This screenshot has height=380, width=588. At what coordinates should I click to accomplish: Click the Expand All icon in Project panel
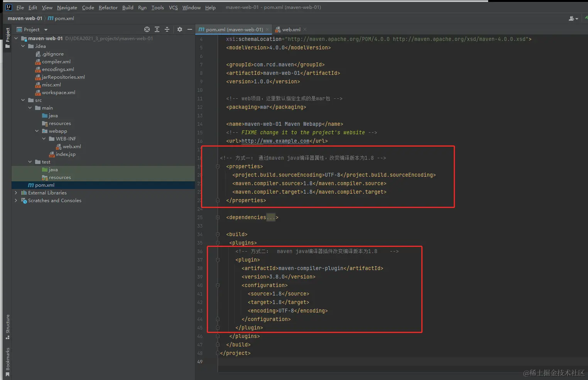click(x=157, y=29)
